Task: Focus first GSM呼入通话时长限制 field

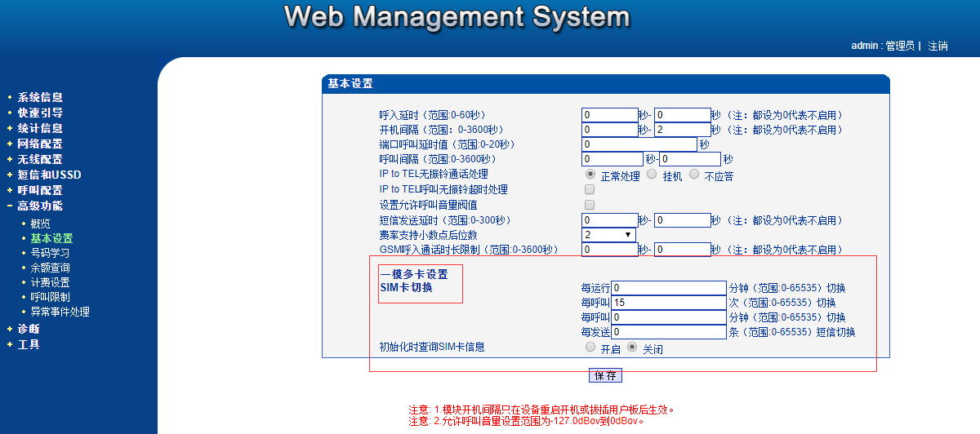Action: click(610, 250)
